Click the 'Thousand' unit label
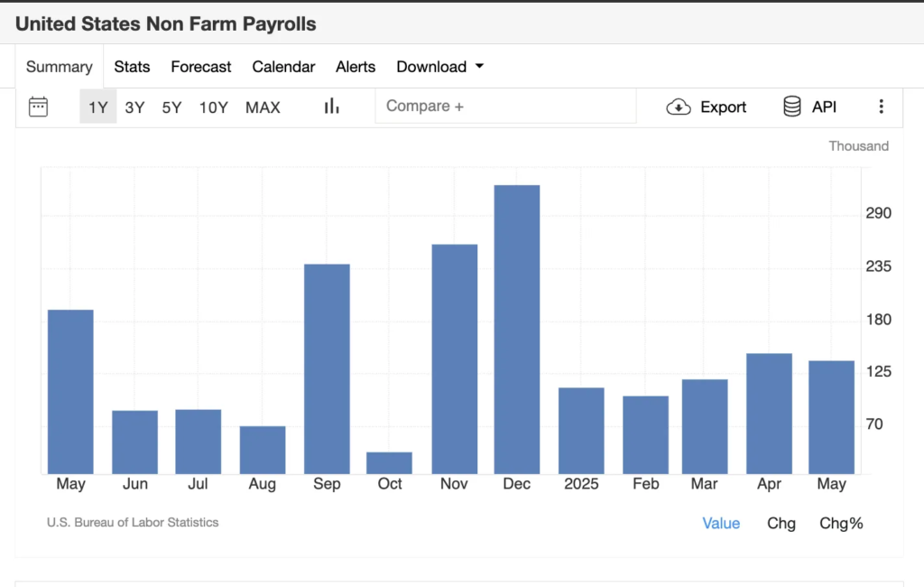The width and height of the screenshot is (924, 587). pyautogui.click(x=859, y=145)
